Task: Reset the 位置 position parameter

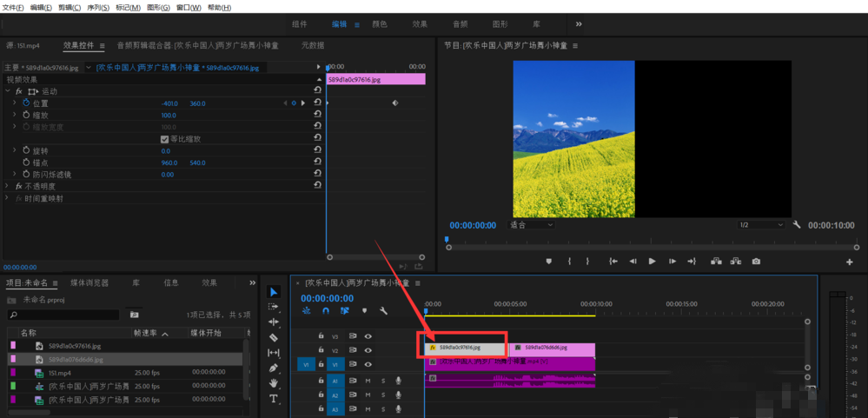Action: (x=317, y=103)
